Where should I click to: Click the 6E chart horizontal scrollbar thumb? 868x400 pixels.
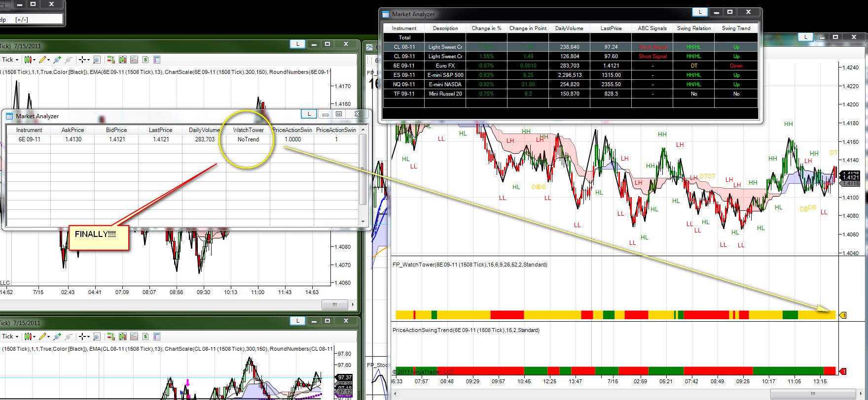334,304
